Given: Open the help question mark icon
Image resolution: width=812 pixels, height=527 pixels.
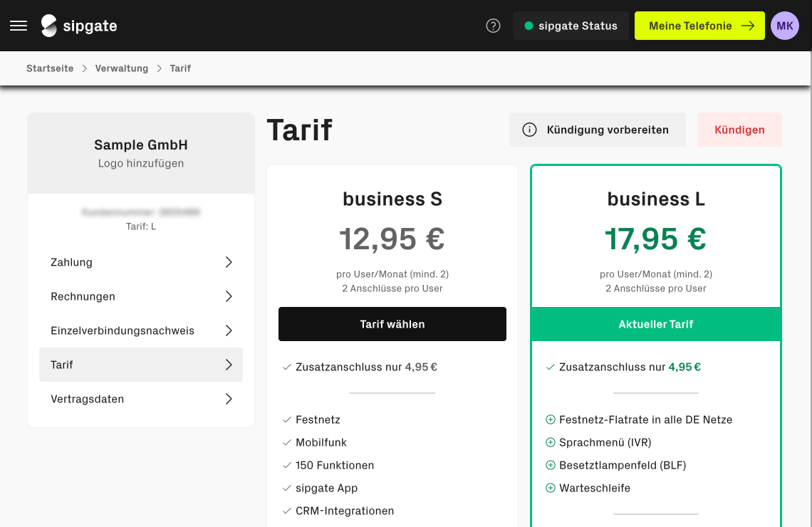Looking at the screenshot, I should point(493,26).
